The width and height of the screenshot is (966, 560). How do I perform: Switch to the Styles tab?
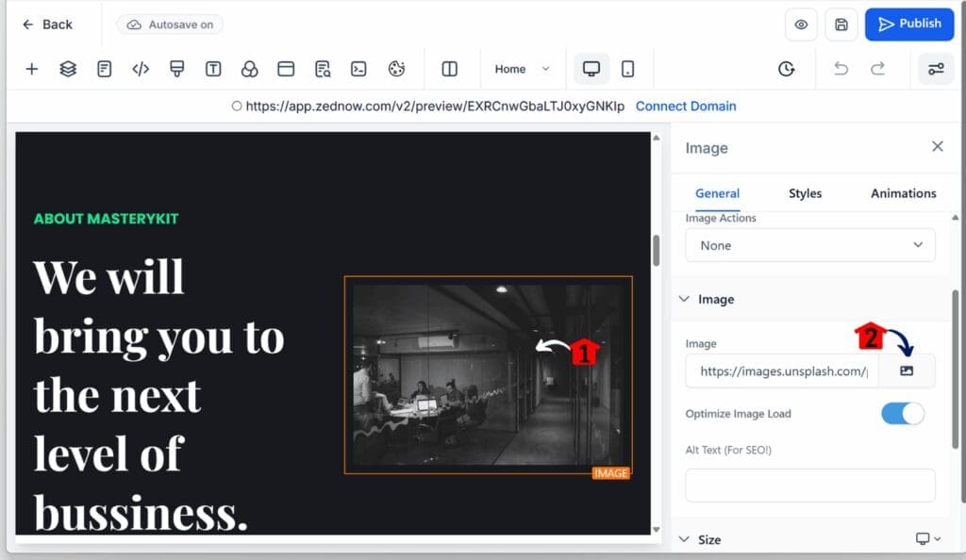(x=805, y=193)
